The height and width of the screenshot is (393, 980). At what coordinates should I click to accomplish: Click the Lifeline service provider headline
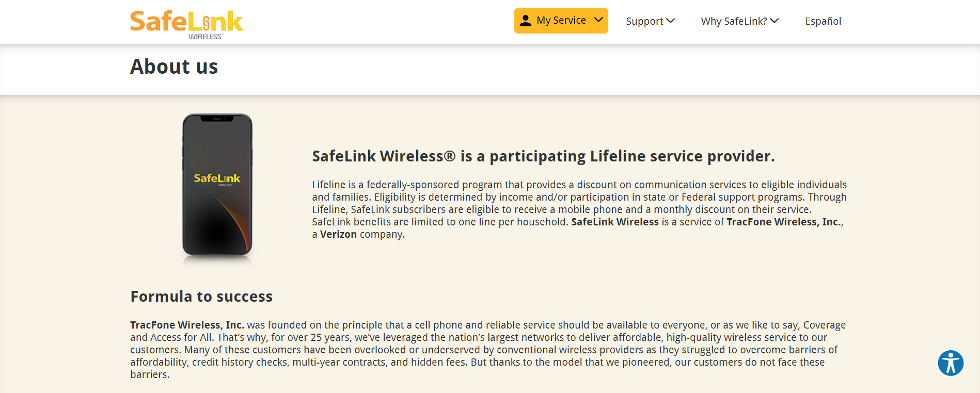pos(543,156)
